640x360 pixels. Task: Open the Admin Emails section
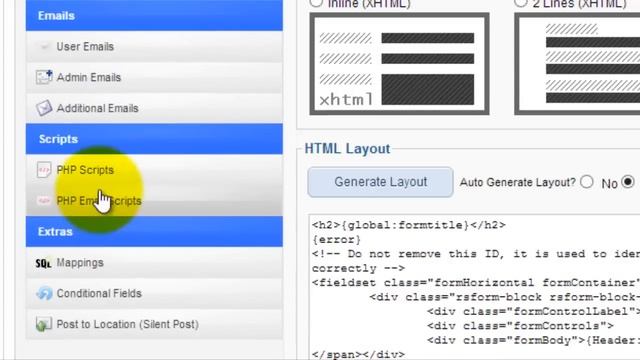tap(154, 77)
